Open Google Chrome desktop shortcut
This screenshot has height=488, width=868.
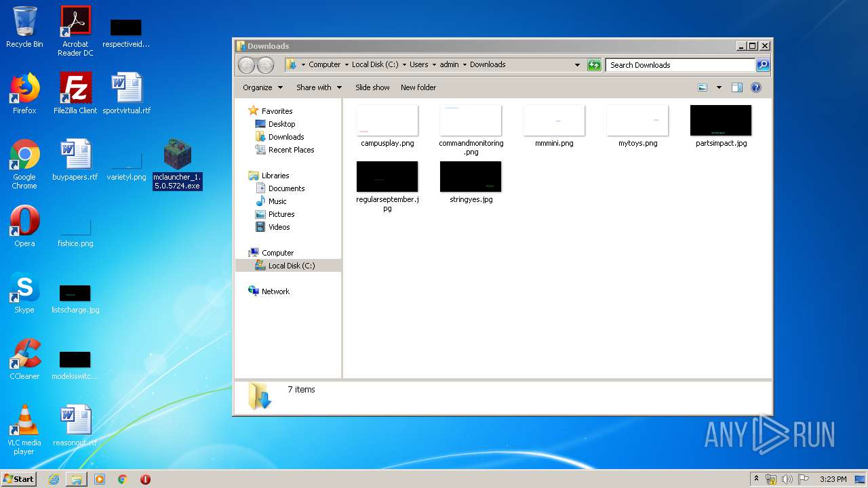click(24, 164)
